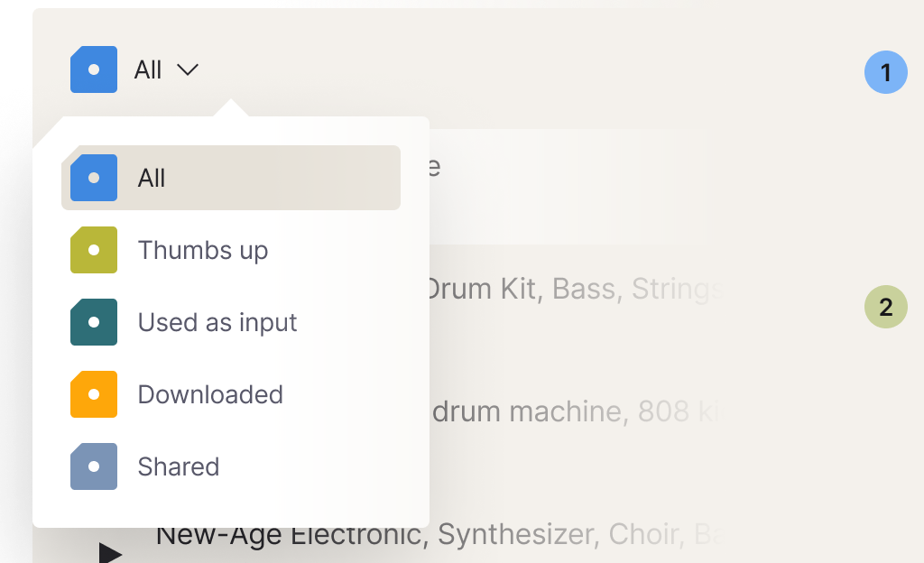The height and width of the screenshot is (563, 924).
Task: Click the green number 2 badge
Action: (885, 307)
